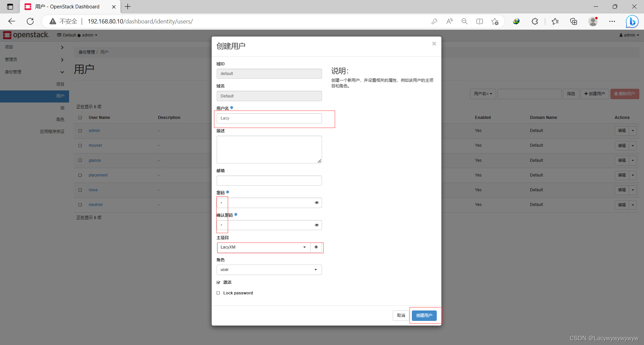This screenshot has width=644, height=345.
Task: Open the IDM extension icon in browser toolbar
Action: pyautogui.click(x=516, y=21)
